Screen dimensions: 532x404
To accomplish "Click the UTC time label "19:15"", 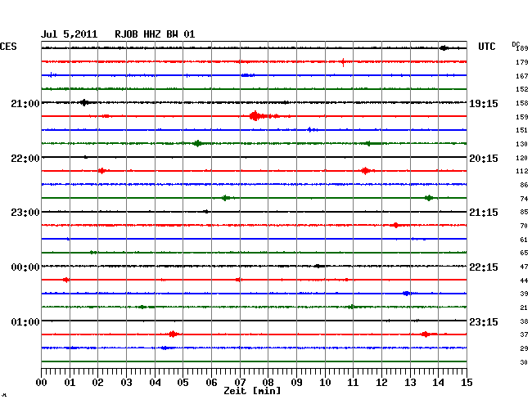I will click(484, 103).
